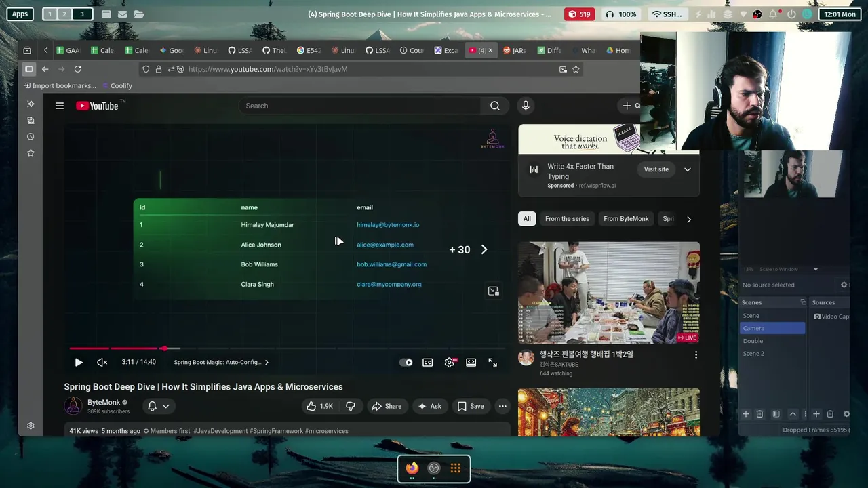
Task: Open the chapter 'Spring Boot Magic: Auto-Config...'
Action: tap(221, 363)
